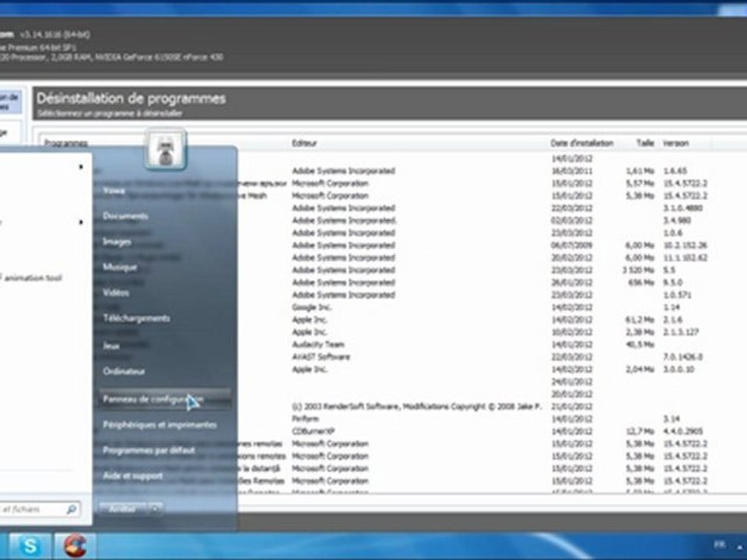Expand shutdown options arrow beside Arrêter

coord(156,509)
